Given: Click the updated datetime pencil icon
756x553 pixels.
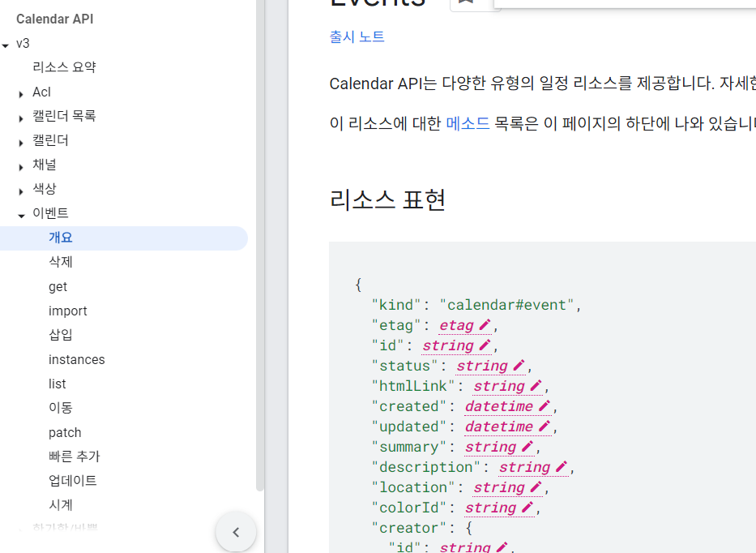Looking at the screenshot, I should (545, 426).
